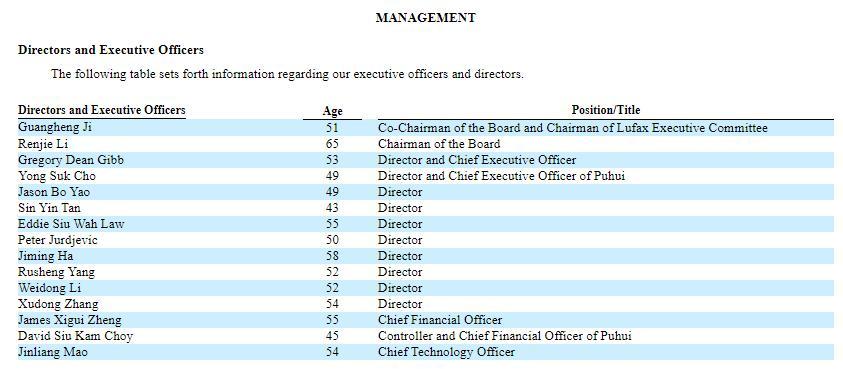Select the Chief Financial Officer title text
The height and width of the screenshot is (369, 843).
tap(440, 320)
